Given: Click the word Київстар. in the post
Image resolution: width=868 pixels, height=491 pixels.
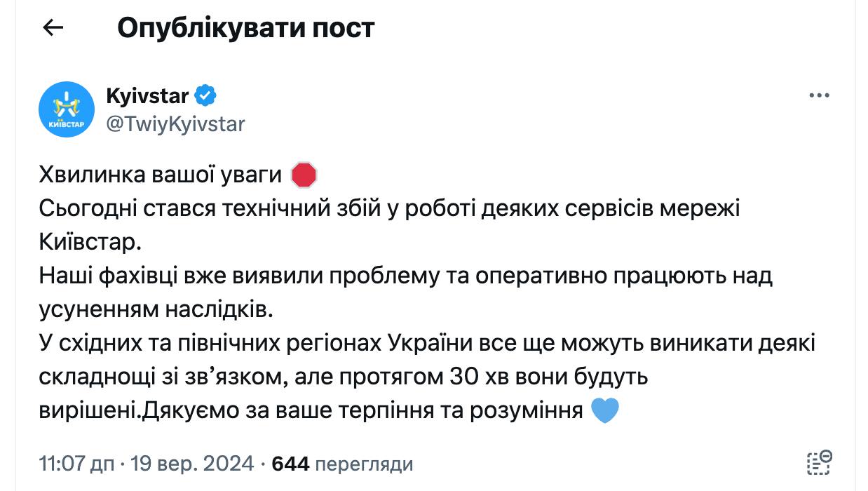Looking at the screenshot, I should pyautogui.click(x=90, y=243).
